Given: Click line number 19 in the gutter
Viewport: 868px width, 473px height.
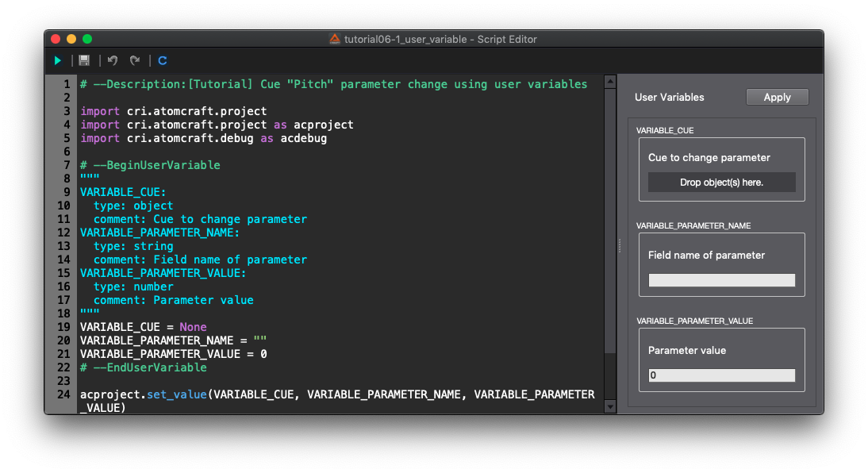Looking at the screenshot, I should click(x=64, y=327).
